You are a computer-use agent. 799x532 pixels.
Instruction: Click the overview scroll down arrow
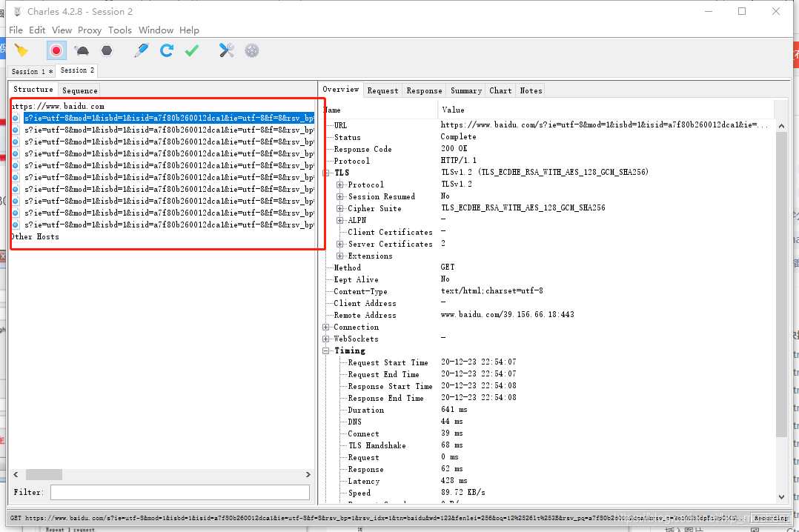(782, 497)
